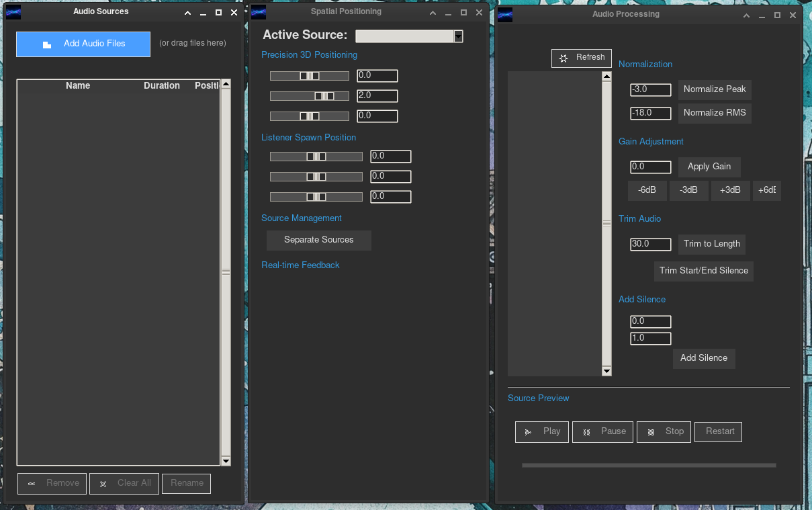Click the Refresh icon in Audio Processing
This screenshot has height=510, width=812.
(x=564, y=58)
